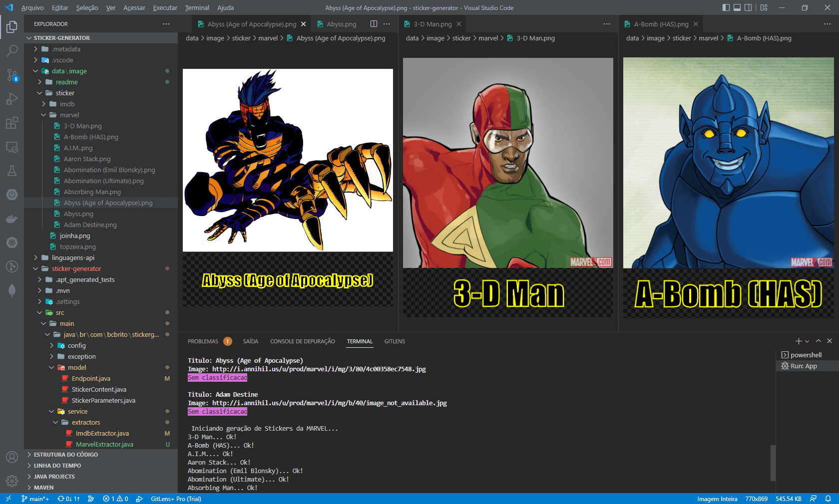The height and width of the screenshot is (504, 839).
Task: Open joinha.png in explorer
Action: click(x=101, y=236)
